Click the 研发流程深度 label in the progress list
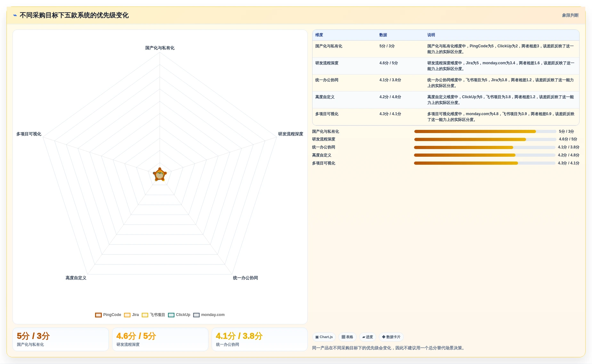This screenshot has width=592, height=364. (324, 139)
